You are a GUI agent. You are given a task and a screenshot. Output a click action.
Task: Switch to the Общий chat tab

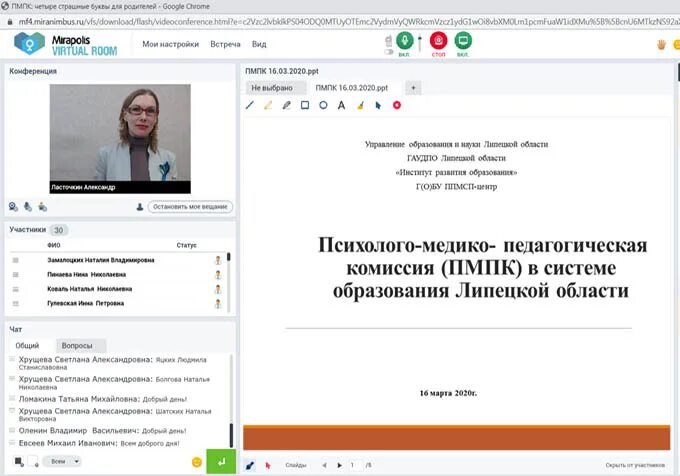pos(27,346)
